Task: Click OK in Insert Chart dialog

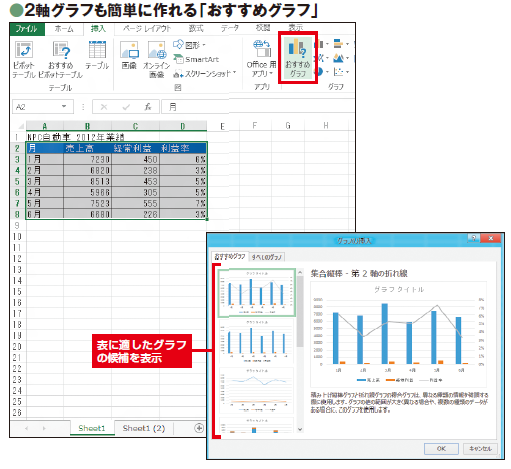Action: pos(441,449)
